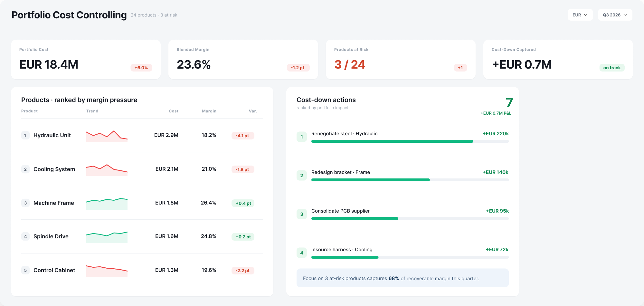Screen dimensions: 644x306
Task: Open the Machine Frame product row
Action: click(142, 203)
